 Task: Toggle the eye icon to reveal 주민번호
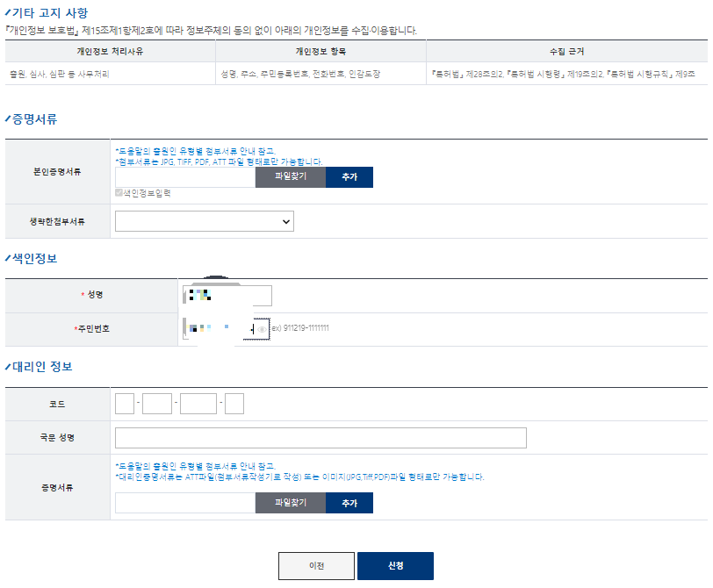[x=262, y=329]
